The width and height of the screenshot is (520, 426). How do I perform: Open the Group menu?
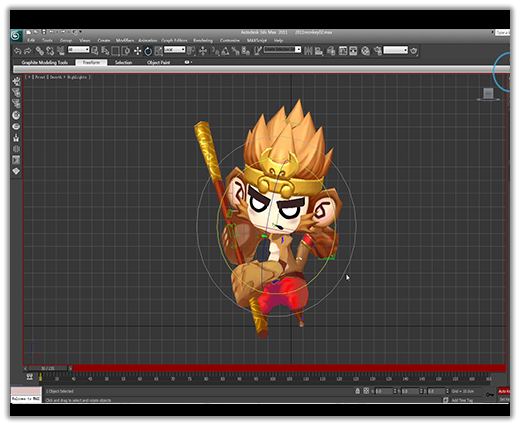pos(66,40)
